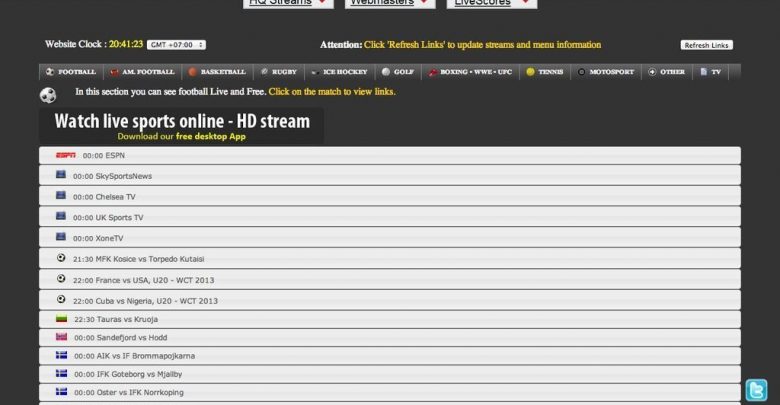The image size is (780, 405).
Task: Open the Motorsport section tab
Action: click(606, 72)
